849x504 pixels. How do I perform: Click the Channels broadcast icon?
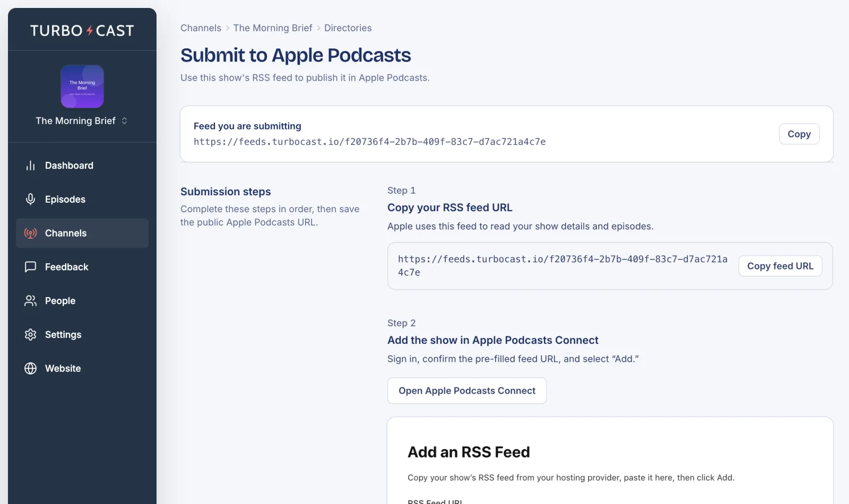pos(30,233)
